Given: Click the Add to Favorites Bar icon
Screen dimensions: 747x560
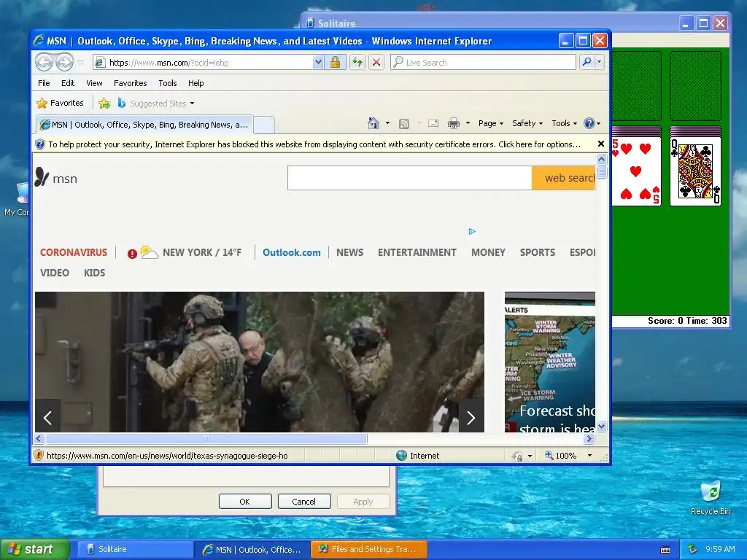Looking at the screenshot, I should pos(104,104).
